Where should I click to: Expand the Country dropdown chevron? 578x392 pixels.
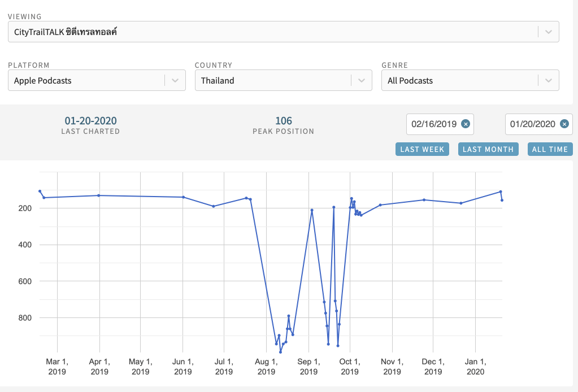pos(361,81)
